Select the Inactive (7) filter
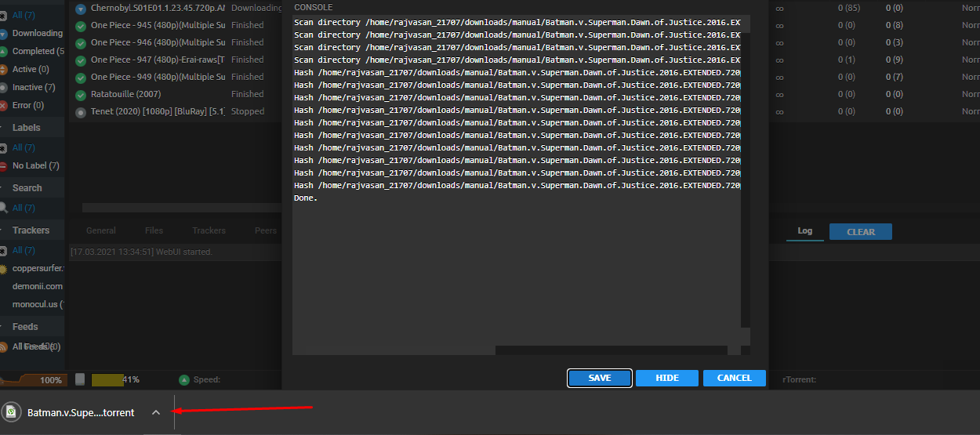Image resolution: width=980 pixels, height=435 pixels. [34, 88]
